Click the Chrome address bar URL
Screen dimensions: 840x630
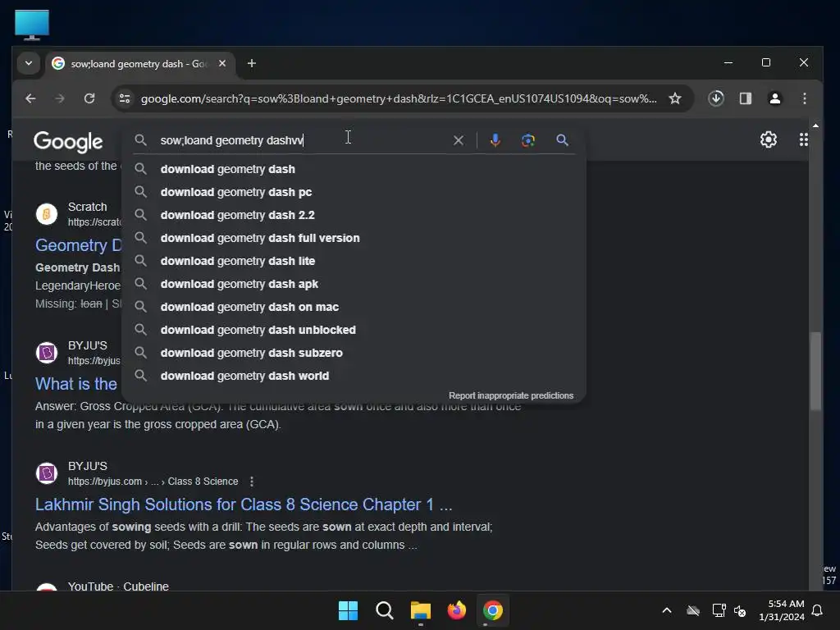click(x=398, y=98)
